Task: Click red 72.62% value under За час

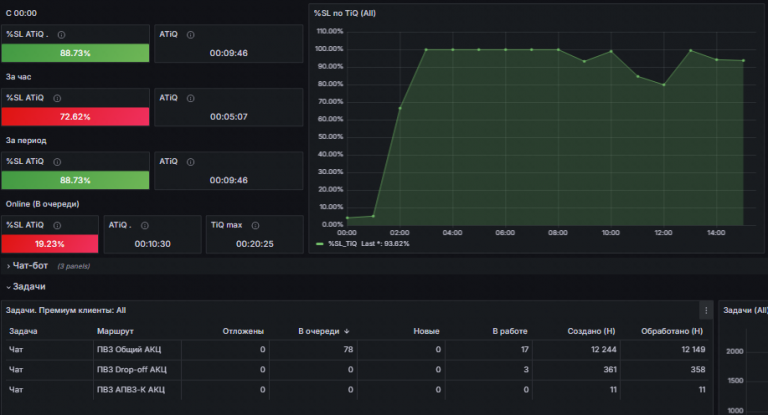Action: (75, 117)
